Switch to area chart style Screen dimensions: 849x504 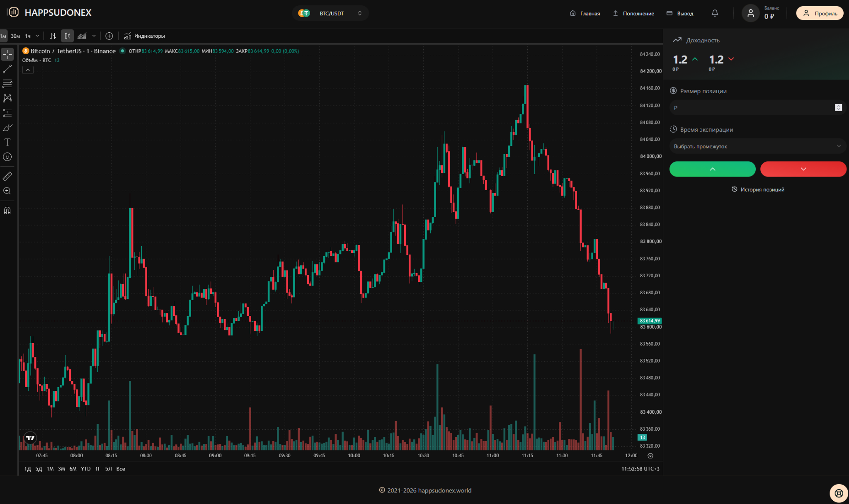tap(82, 36)
